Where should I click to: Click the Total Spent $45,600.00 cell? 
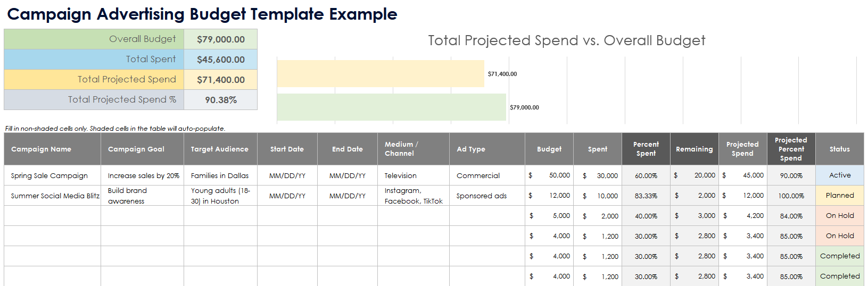[x=220, y=60]
